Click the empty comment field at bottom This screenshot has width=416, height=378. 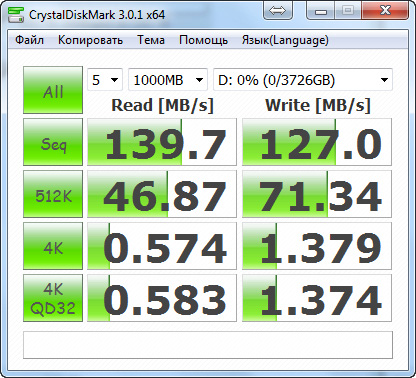[208, 345]
